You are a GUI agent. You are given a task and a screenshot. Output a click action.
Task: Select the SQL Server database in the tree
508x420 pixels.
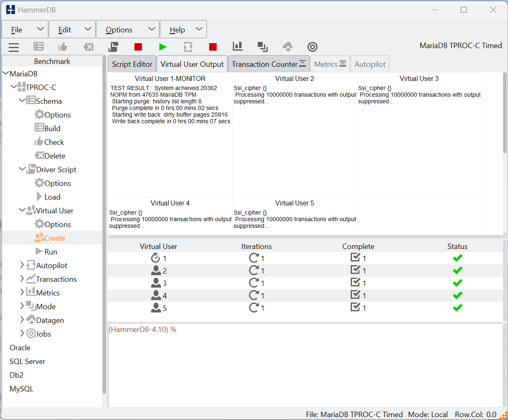click(x=27, y=361)
